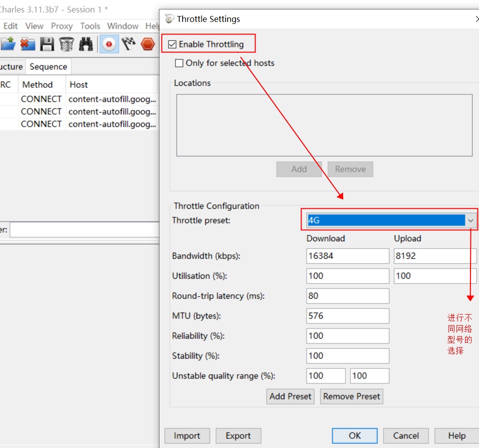
Task: Select the second CONNECT content-autofill row
Action: [x=79, y=112]
